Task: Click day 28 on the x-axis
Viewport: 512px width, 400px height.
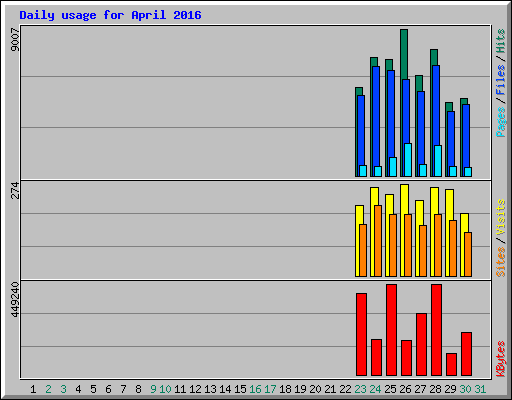Action: click(x=435, y=389)
